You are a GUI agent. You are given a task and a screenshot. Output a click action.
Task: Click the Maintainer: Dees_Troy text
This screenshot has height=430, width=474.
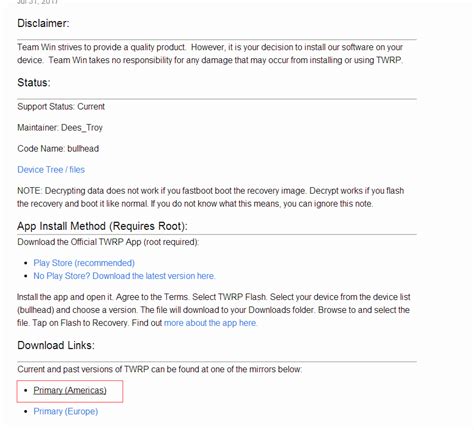[60, 128]
